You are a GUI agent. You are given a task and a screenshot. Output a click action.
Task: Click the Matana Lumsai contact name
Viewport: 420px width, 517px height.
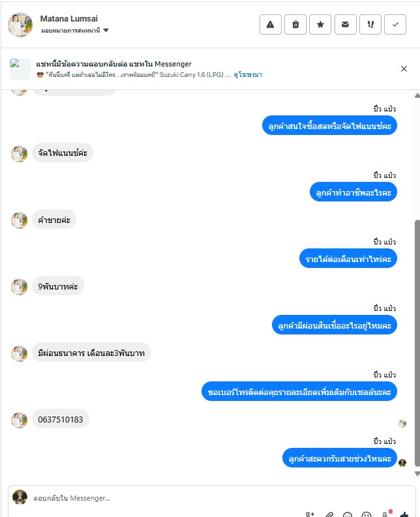(69, 19)
